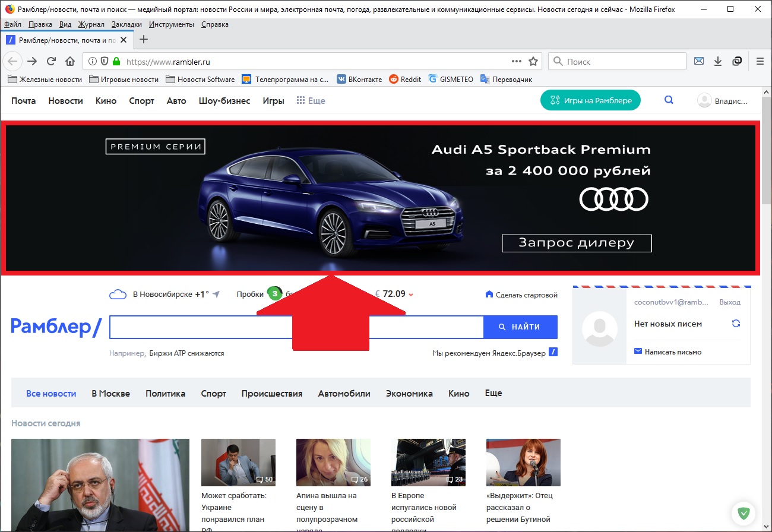Click Запрос дилеру on Audi banner
Image resolution: width=772 pixels, height=532 pixels.
(577, 243)
